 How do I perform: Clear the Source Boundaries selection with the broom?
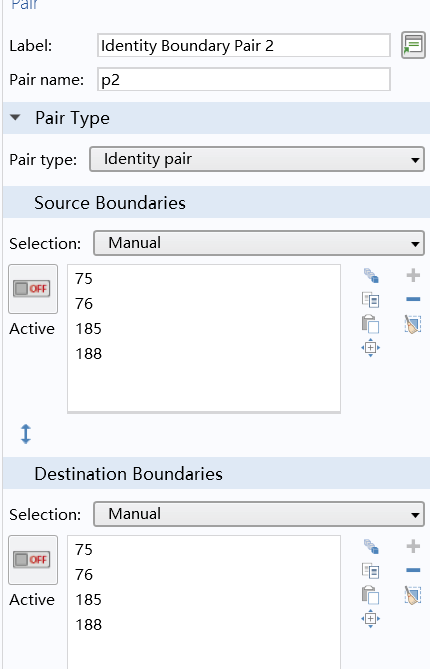pos(413,324)
